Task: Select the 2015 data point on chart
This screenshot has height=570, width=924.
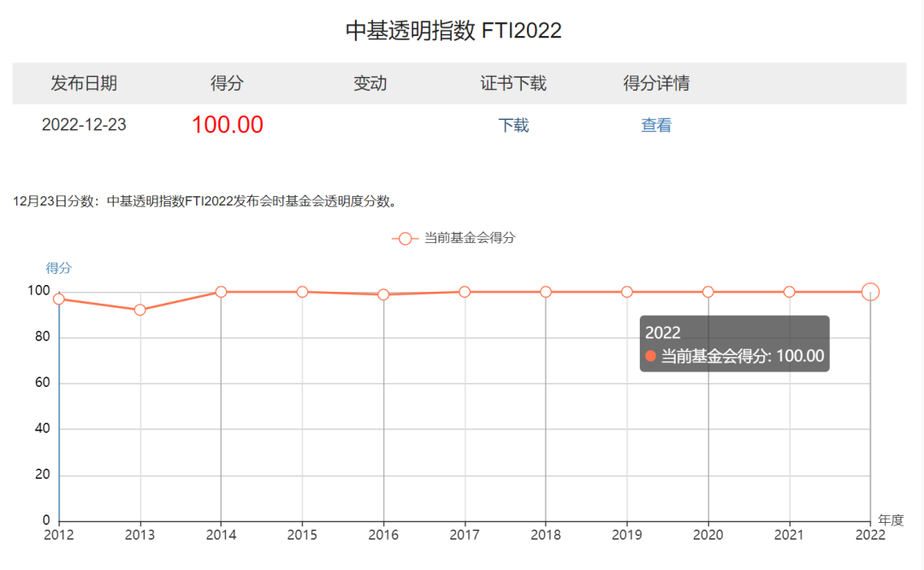Action: pos(302,292)
